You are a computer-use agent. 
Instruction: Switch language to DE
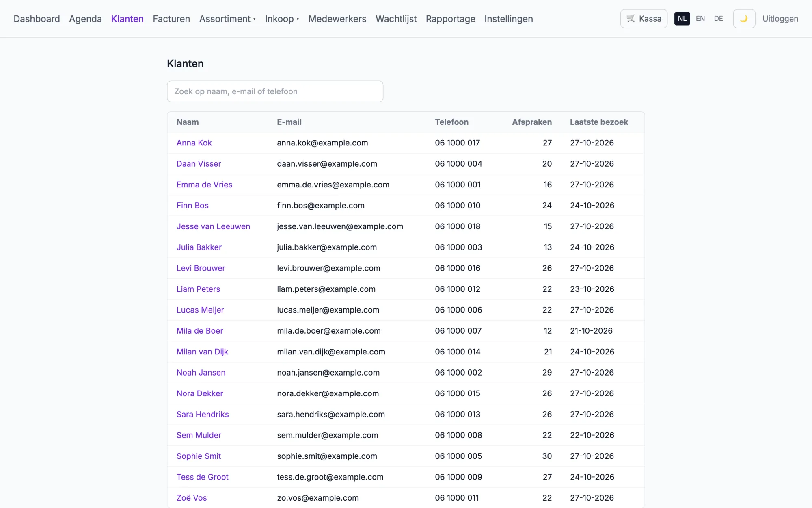coord(718,19)
